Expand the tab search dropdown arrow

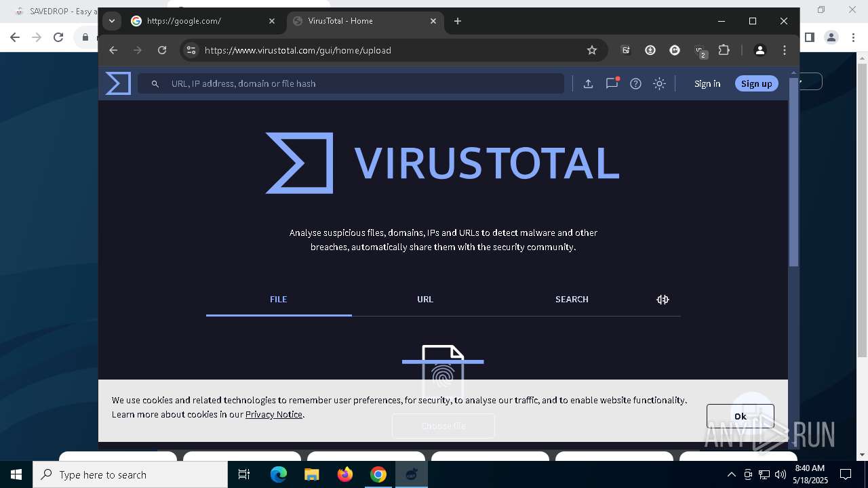[112, 21]
